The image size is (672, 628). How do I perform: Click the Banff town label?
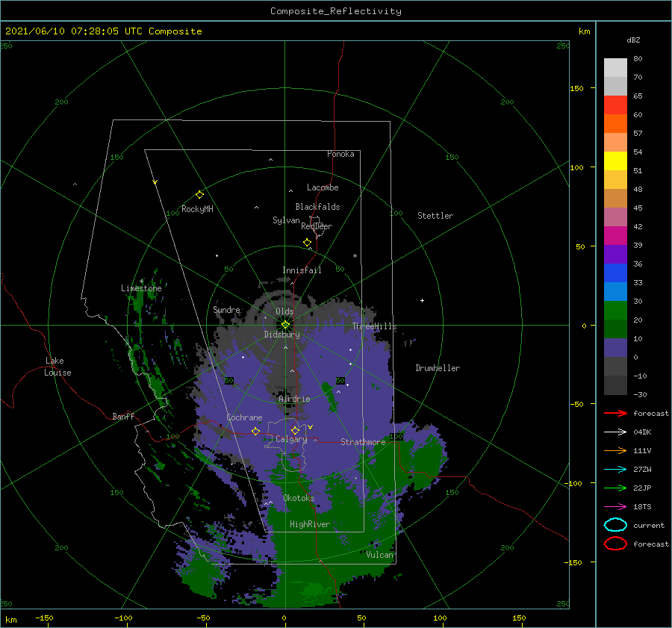(x=123, y=416)
